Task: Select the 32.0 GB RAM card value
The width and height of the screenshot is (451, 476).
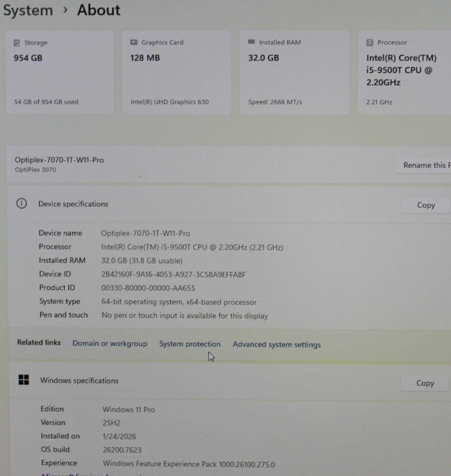Action: click(x=264, y=58)
